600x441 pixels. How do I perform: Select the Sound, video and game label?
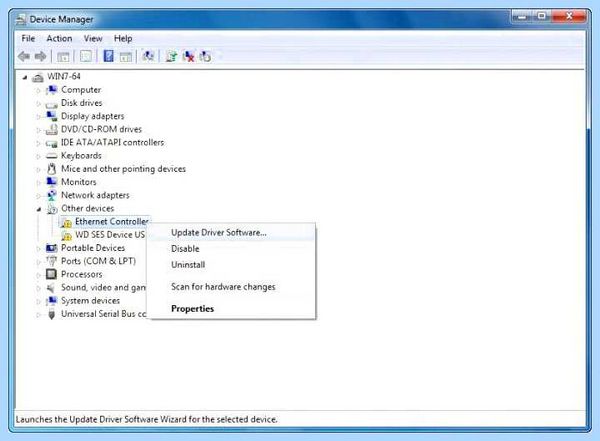coord(104,287)
